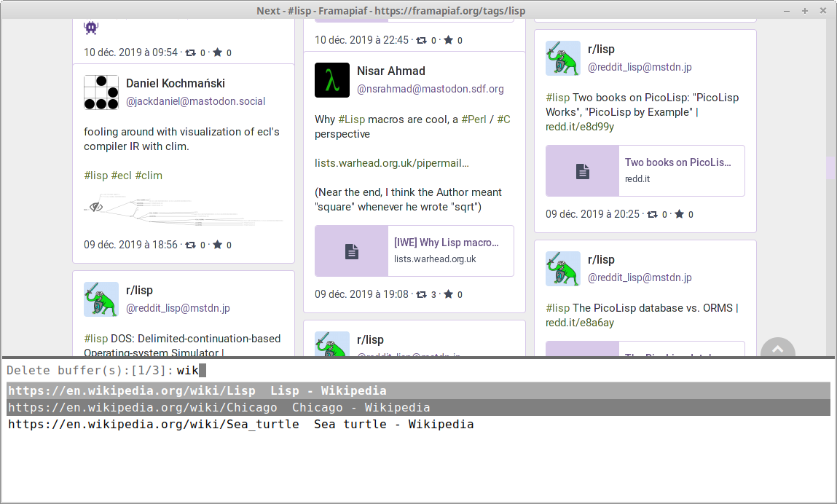Click favourite star on 09 déc. 20:25 post

click(x=680, y=214)
